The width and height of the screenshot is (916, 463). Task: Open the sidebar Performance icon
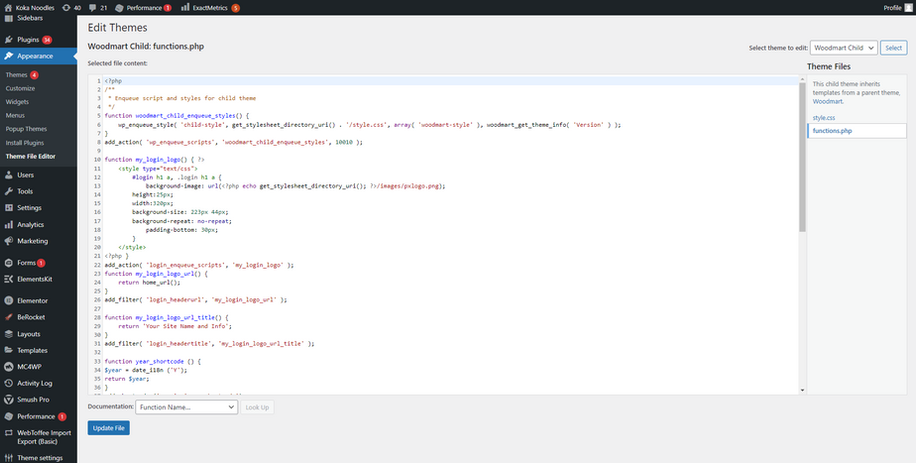tap(9, 416)
